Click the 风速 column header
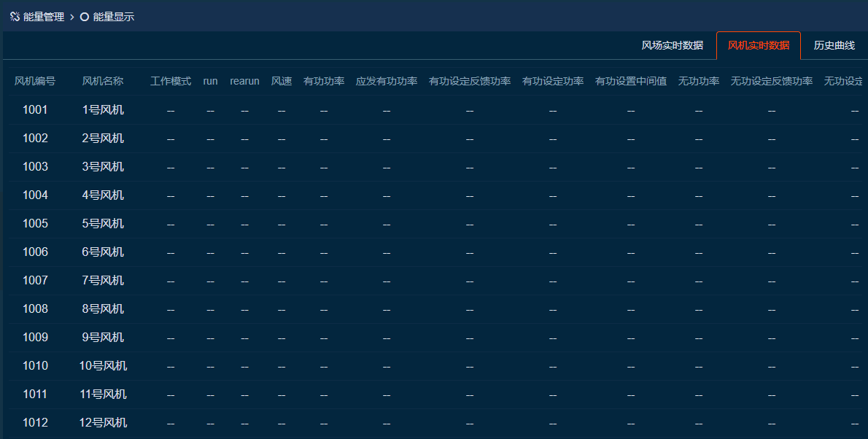The height and width of the screenshot is (439, 868). click(281, 81)
